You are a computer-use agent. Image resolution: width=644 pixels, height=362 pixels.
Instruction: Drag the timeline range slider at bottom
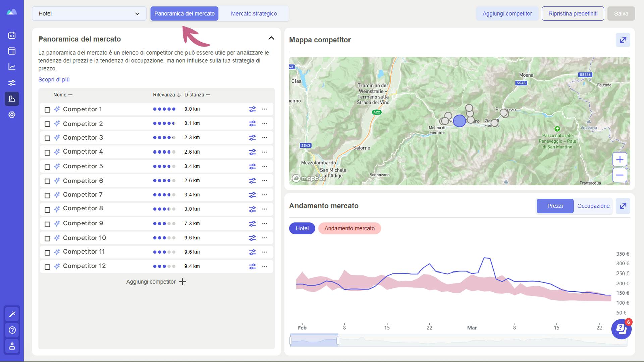click(x=315, y=340)
